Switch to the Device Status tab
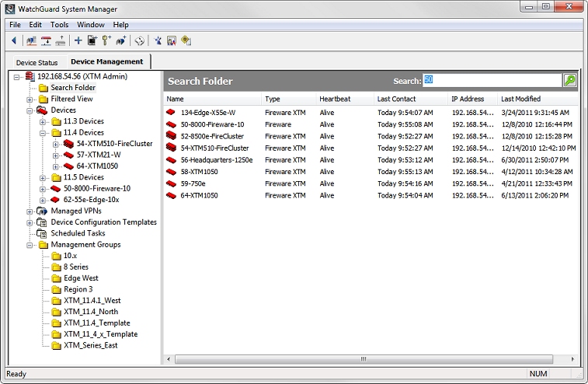This screenshot has height=384, width=588. click(36, 62)
